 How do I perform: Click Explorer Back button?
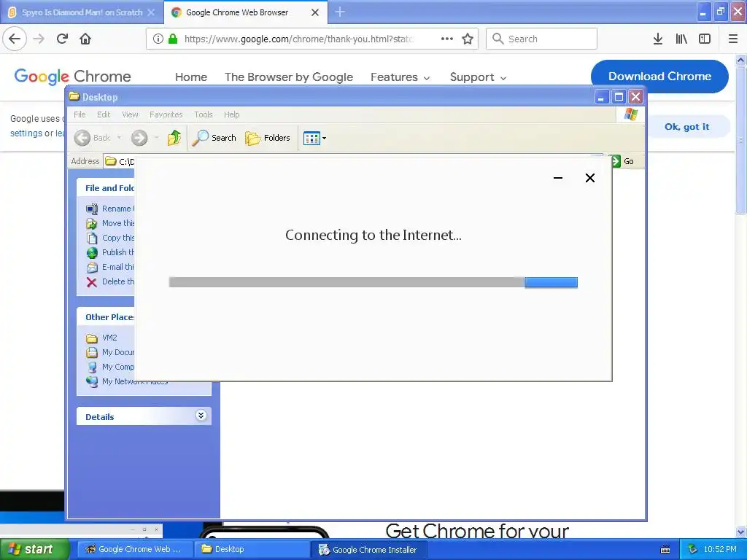[x=93, y=138]
